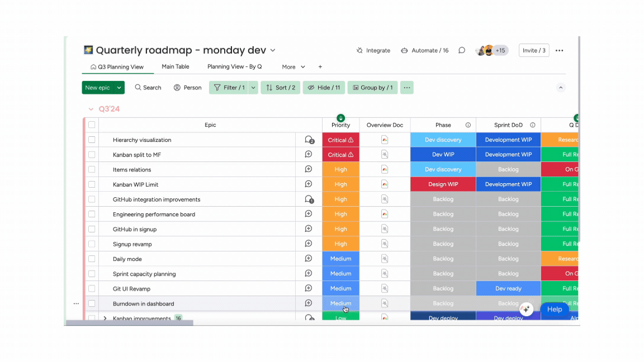
Task: Switch to Main Table tab
Action: [176, 66]
